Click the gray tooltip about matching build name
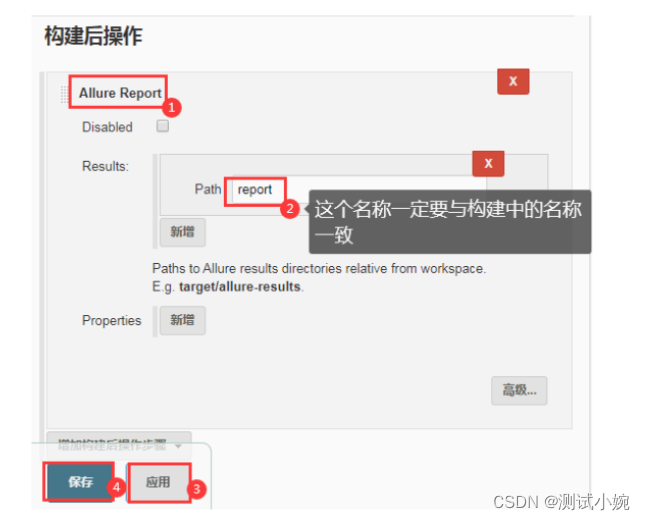The height and width of the screenshot is (520, 645). (x=450, y=222)
